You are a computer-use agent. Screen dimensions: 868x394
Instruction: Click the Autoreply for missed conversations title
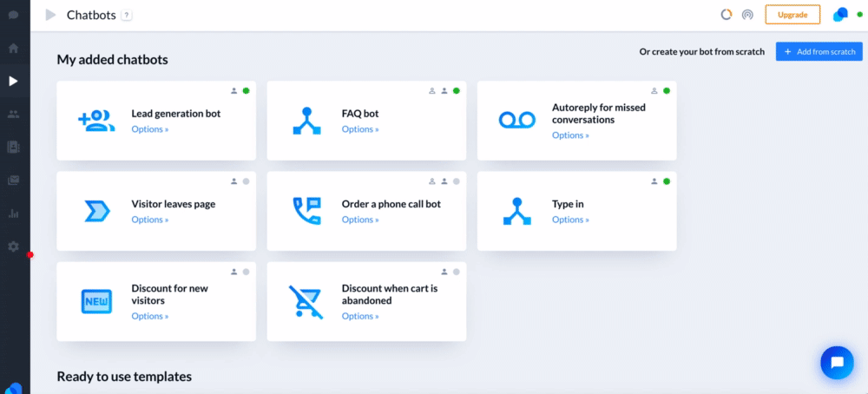(x=599, y=114)
